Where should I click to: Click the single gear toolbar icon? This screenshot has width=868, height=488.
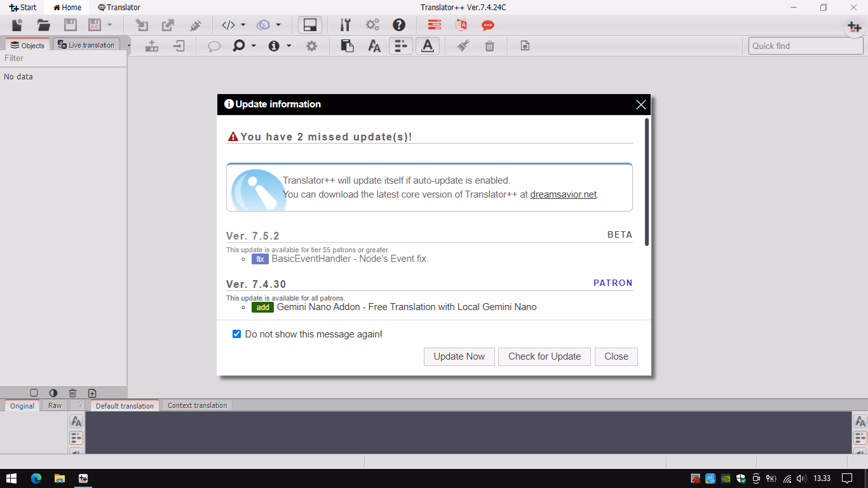click(x=311, y=46)
